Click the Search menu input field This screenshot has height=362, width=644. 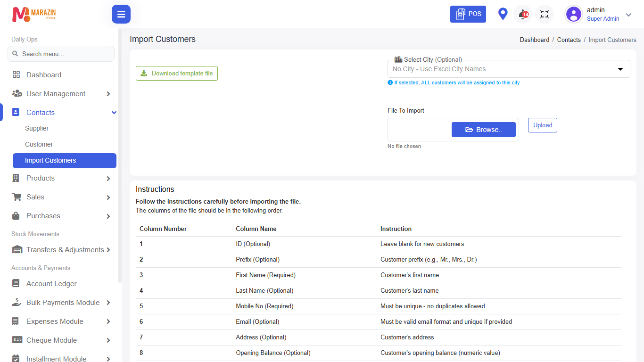point(61,54)
